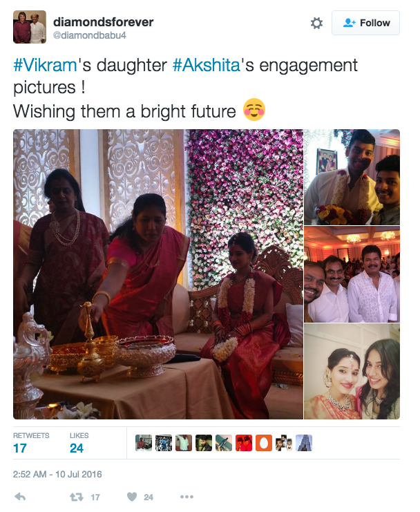Open the #Akshita hashtag
Viewport: 420px width, 512px height.
click(x=207, y=65)
